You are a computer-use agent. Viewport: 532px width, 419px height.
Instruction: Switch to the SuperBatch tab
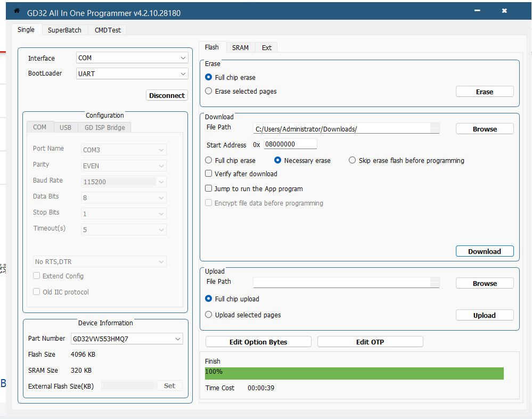coord(64,30)
